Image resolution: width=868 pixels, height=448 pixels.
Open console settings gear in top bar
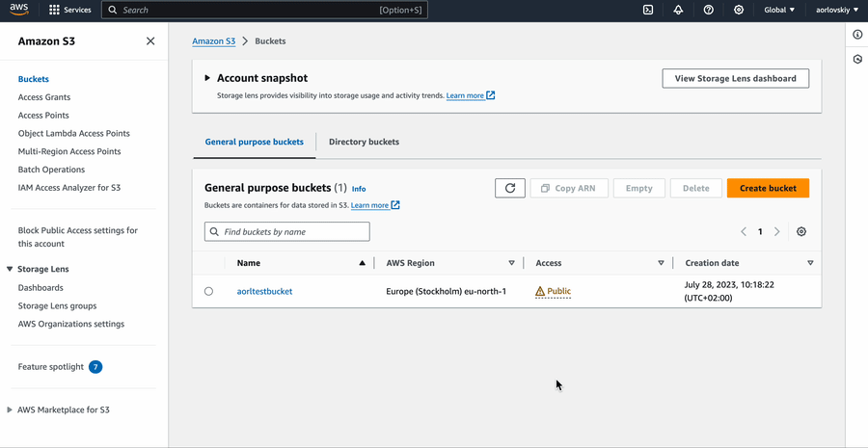click(x=739, y=10)
